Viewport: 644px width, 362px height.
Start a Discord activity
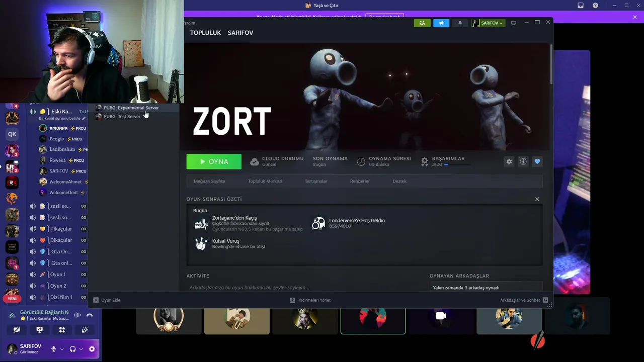tap(62, 330)
